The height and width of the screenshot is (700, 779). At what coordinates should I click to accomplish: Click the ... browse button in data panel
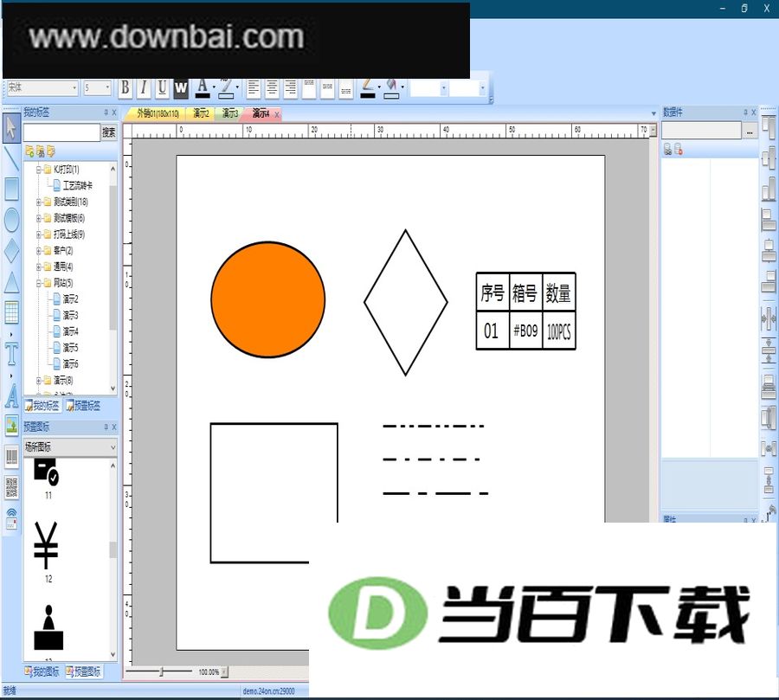coord(750,132)
